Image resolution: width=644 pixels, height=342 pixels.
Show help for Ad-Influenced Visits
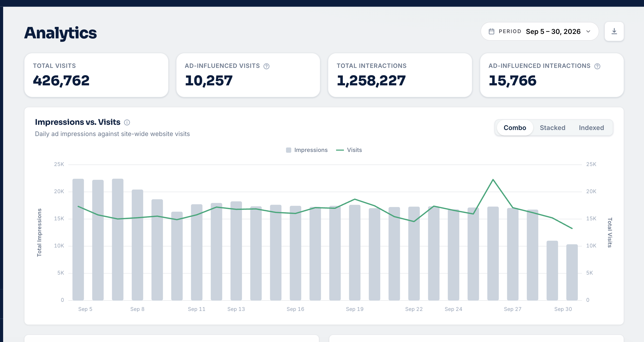click(x=266, y=66)
